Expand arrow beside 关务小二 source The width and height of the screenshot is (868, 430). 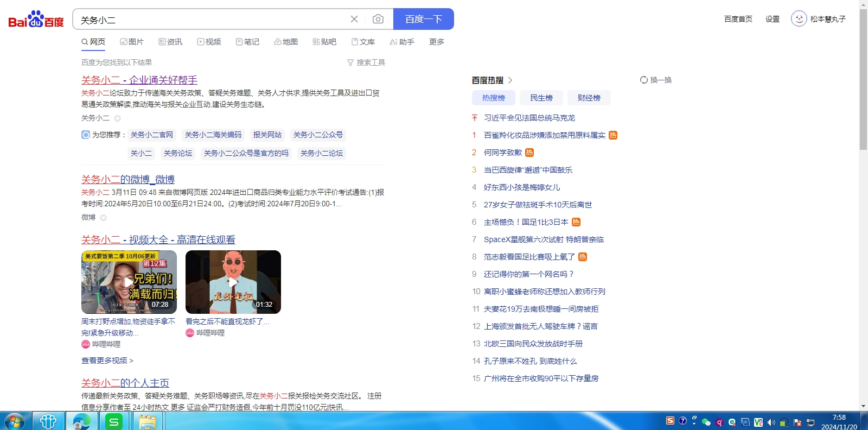(117, 118)
